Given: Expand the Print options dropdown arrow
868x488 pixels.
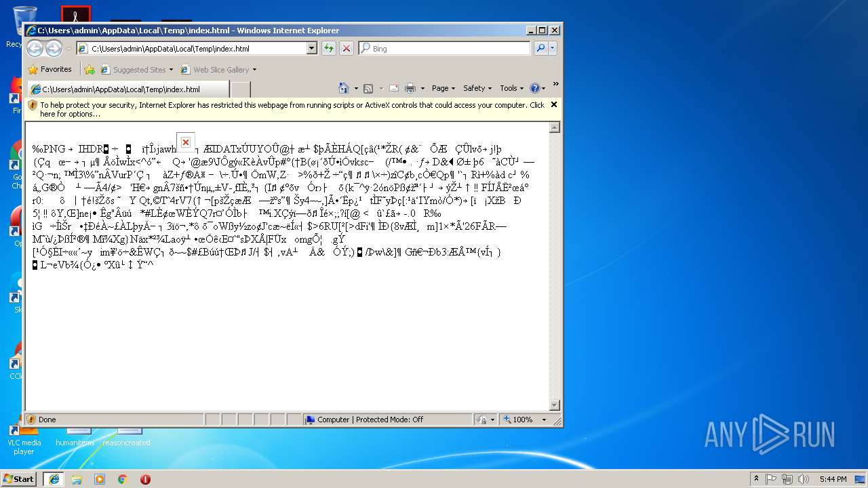Looking at the screenshot, I should pyautogui.click(x=422, y=88).
